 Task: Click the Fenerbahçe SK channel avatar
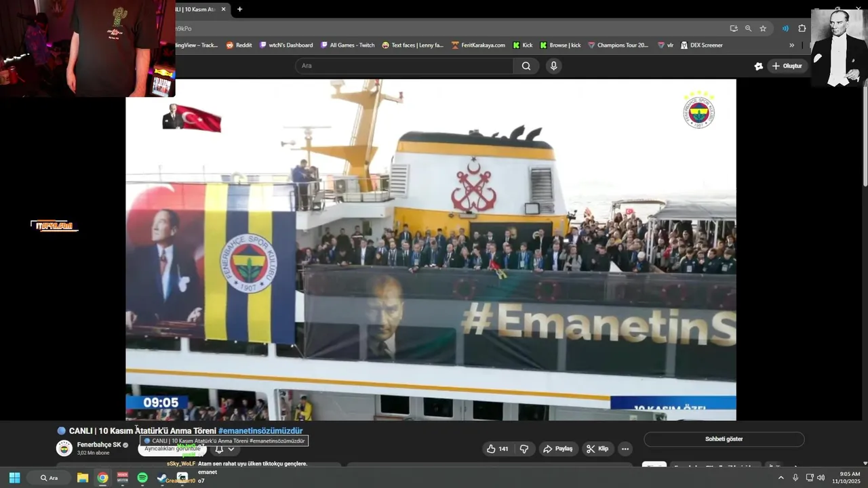[64, 449]
